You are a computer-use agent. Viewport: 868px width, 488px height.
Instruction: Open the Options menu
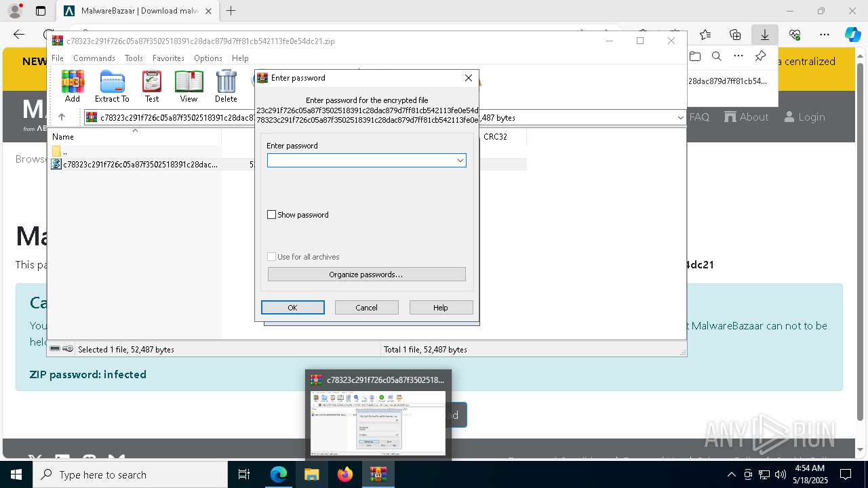208,58
